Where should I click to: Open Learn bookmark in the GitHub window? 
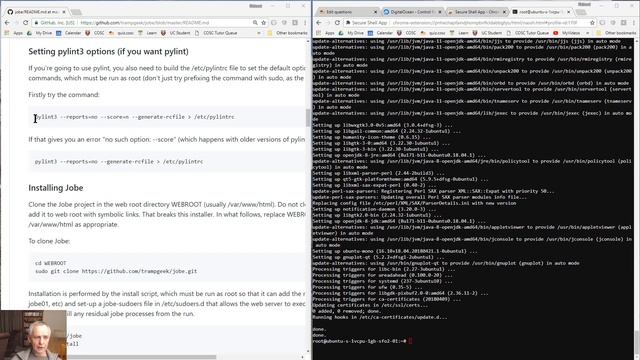147,33
